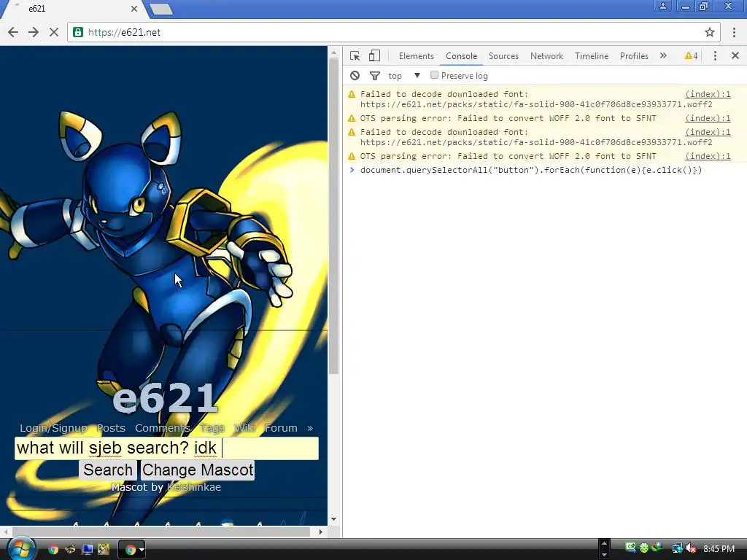The height and width of the screenshot is (560, 747).
Task: Open the Comments link
Action: coord(163,428)
